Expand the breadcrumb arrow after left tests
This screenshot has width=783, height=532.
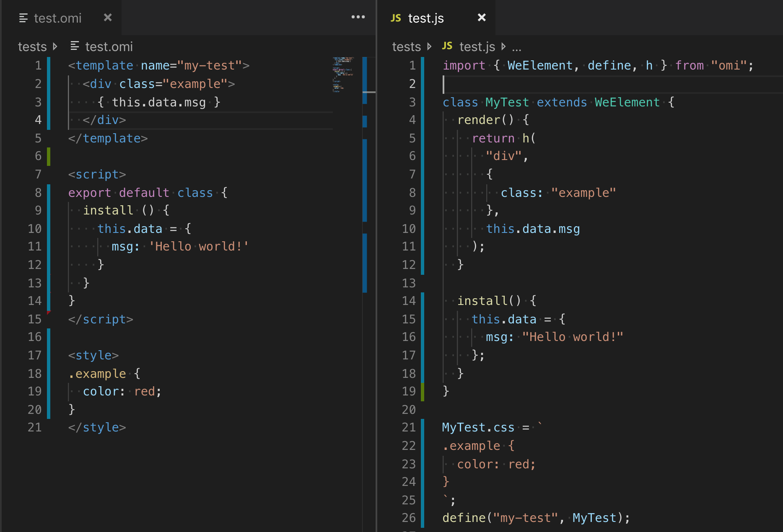tap(55, 46)
